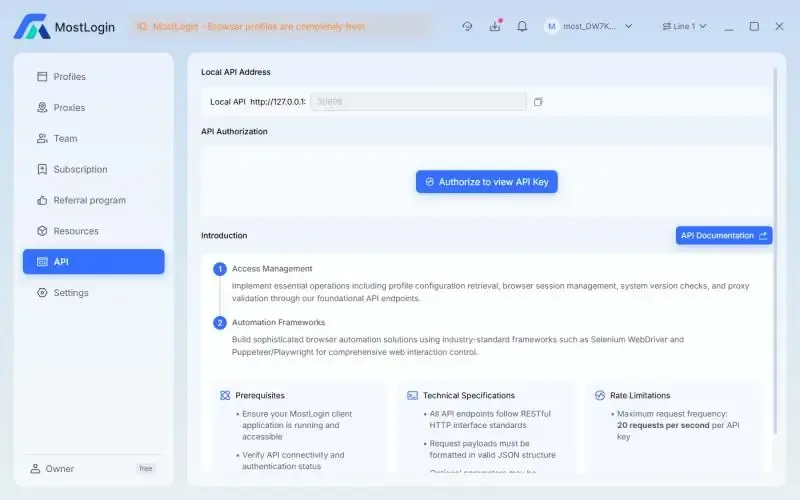Open the notifications bell
The width and height of the screenshot is (800, 500).
pyautogui.click(x=522, y=26)
